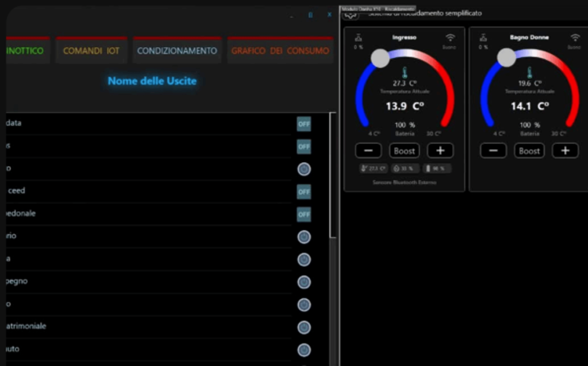Click the Bagno Donne Wi-Fi signal icon
The height and width of the screenshot is (366, 588).
tap(575, 38)
